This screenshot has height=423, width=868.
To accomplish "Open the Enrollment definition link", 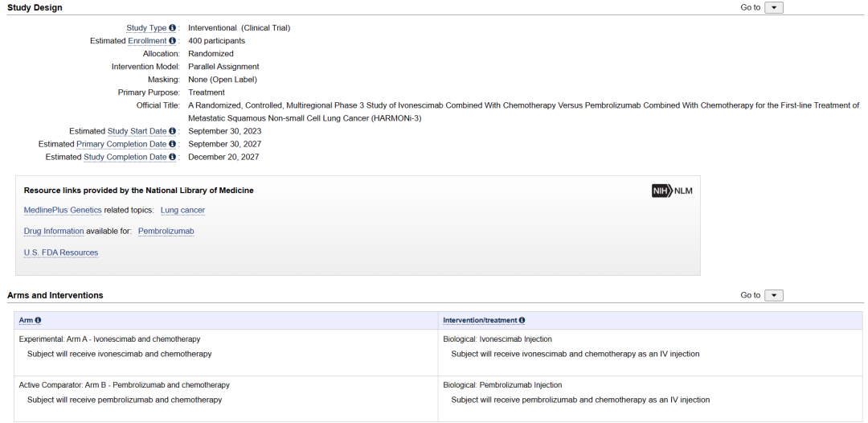I will tap(147, 41).
